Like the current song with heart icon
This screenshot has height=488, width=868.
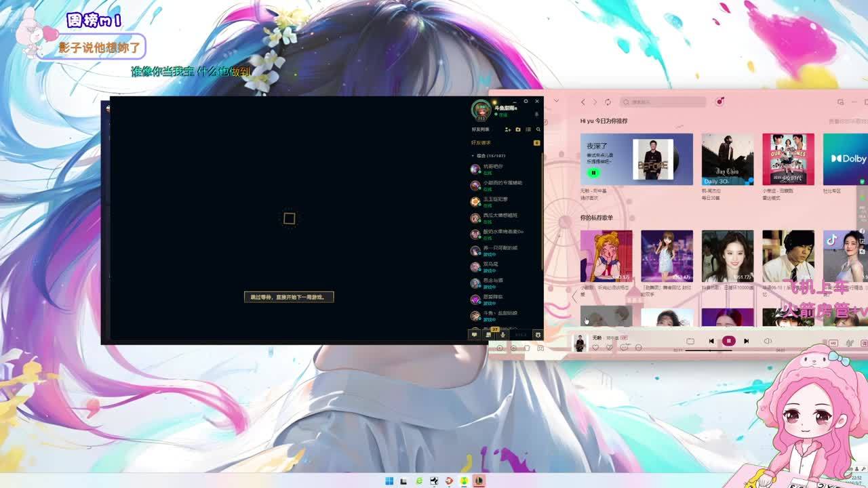pos(595,348)
